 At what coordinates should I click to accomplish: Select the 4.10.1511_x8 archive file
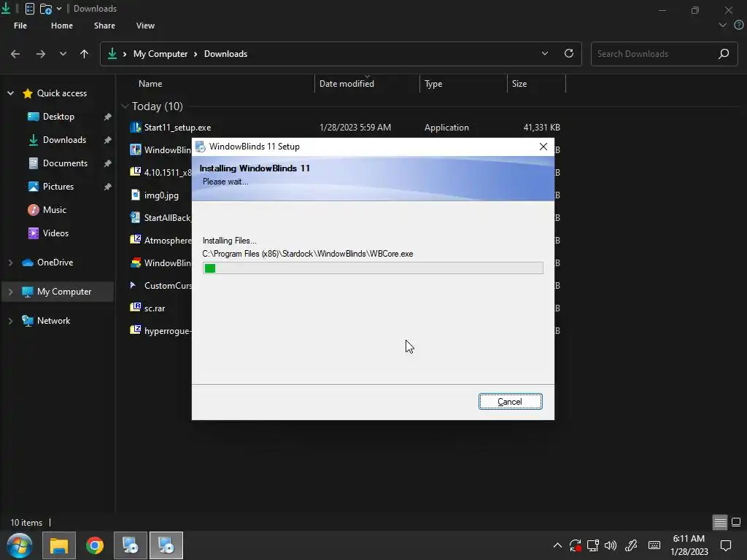point(168,173)
